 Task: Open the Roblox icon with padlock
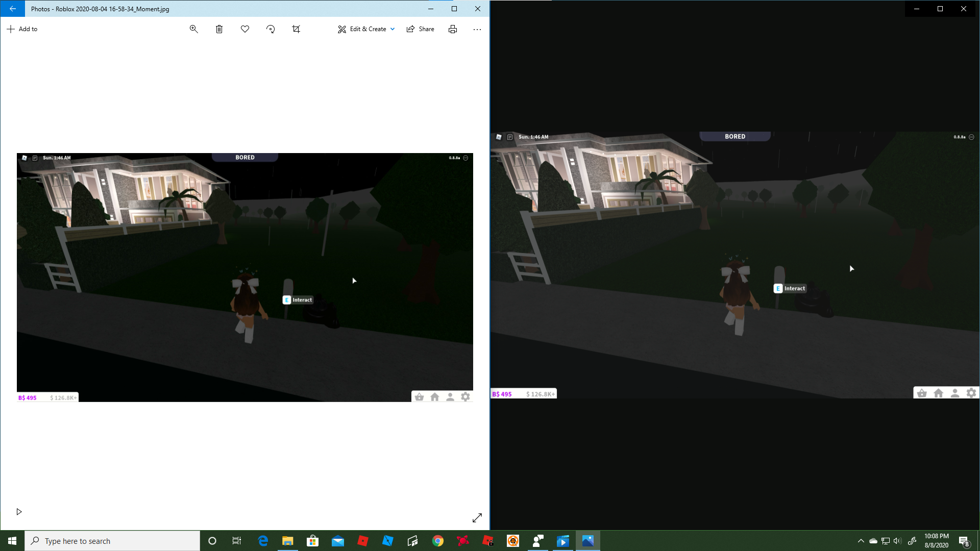[x=488, y=541]
